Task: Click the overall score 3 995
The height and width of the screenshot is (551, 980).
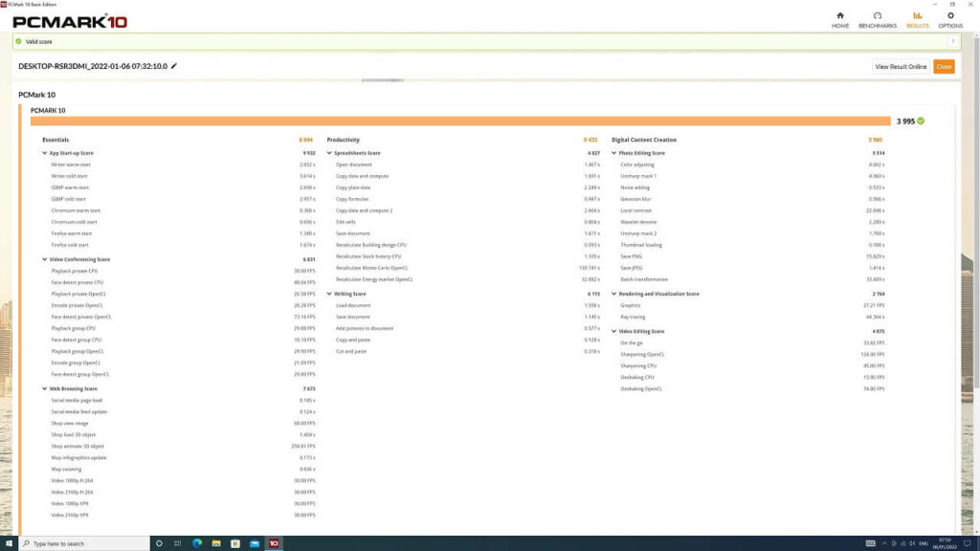Action: point(905,121)
